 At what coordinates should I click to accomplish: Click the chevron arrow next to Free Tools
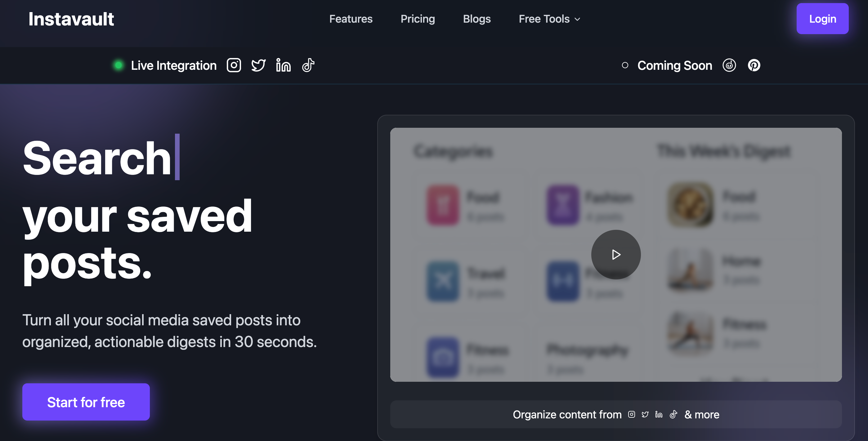coord(578,19)
